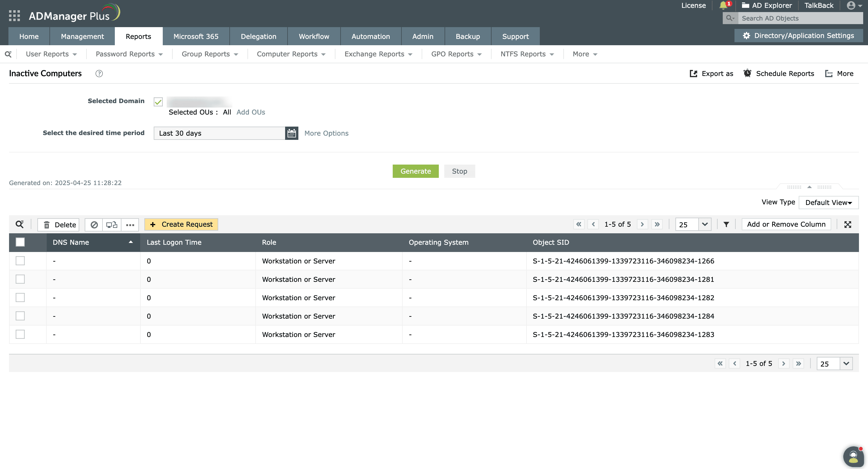Screen dimensions: 868x469
Task: Expand the Computer Reports menu
Action: (291, 54)
